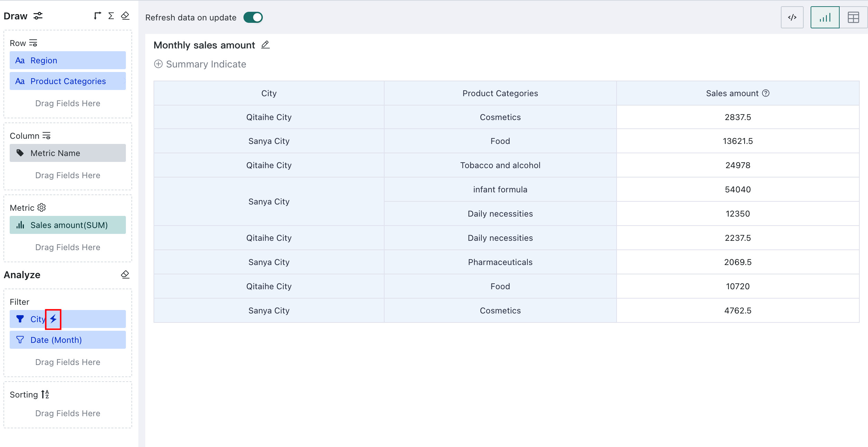Open Sorting A-Z icon
This screenshot has width=868, height=447.
tap(45, 394)
